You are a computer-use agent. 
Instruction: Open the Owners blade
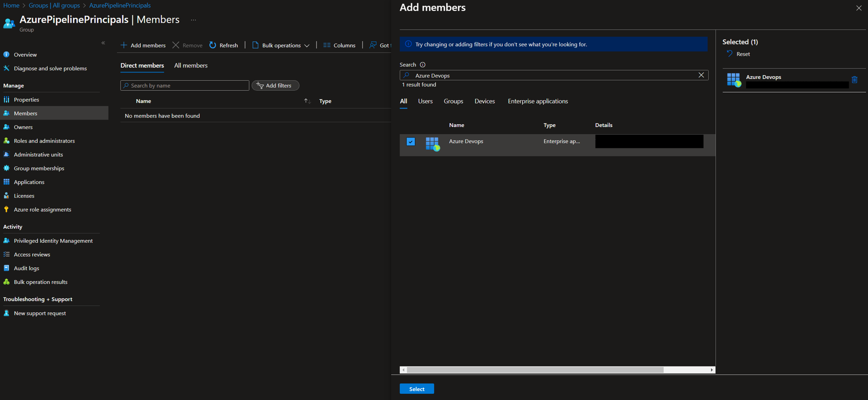point(23,127)
